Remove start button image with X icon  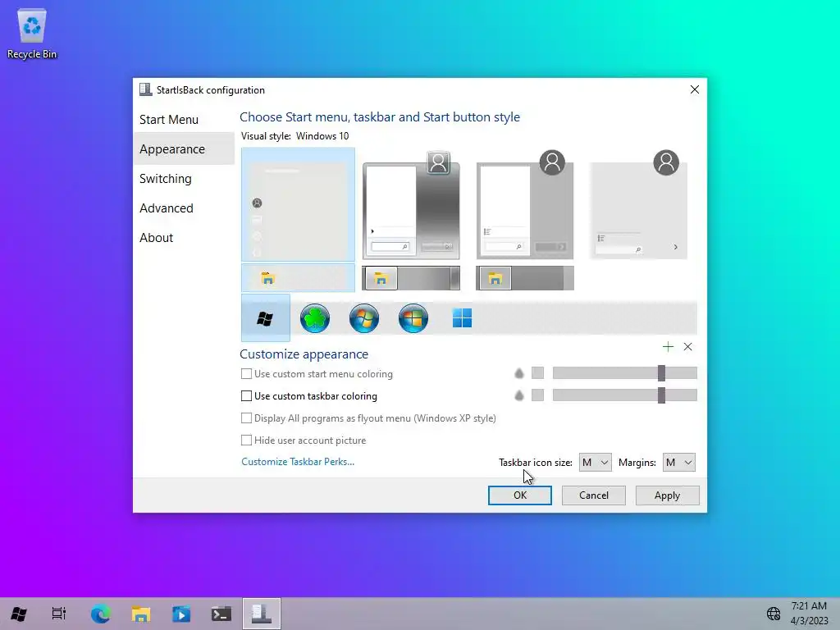pos(688,347)
